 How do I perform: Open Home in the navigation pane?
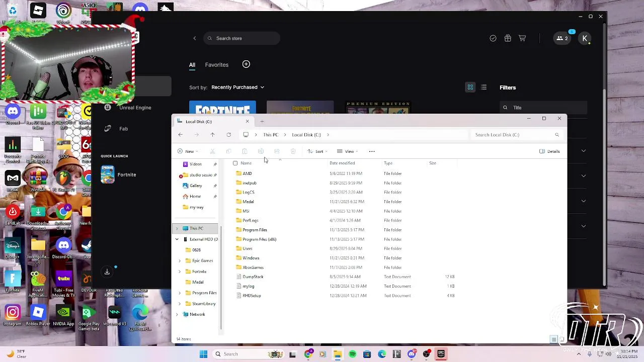coord(195,197)
